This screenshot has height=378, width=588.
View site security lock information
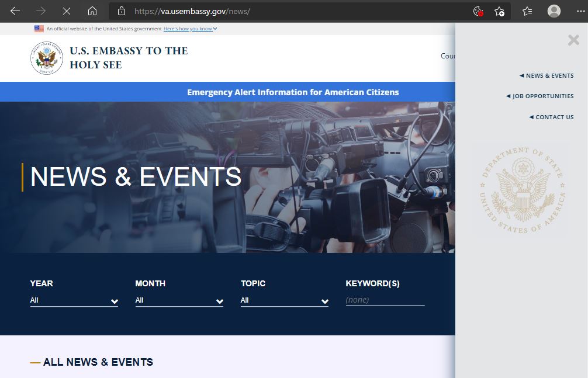(x=122, y=11)
